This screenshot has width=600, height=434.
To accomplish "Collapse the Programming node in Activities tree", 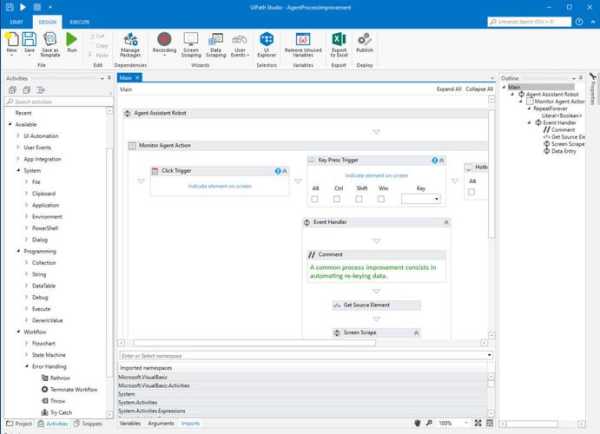I will (x=18, y=251).
